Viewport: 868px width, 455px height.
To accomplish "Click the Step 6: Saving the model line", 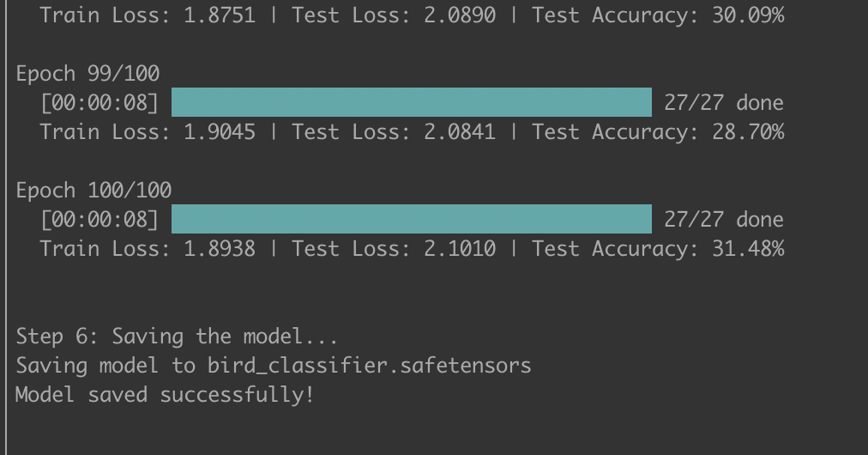I will (177, 337).
